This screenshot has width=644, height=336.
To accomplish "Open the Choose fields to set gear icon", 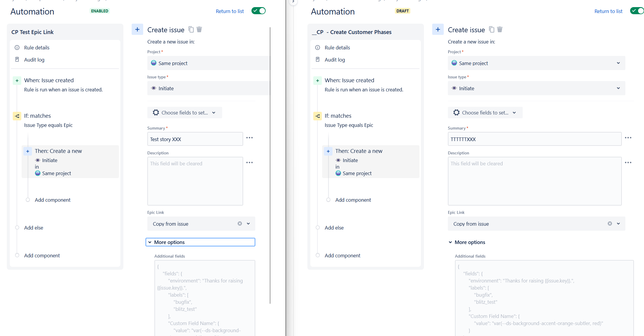I will 156,112.
